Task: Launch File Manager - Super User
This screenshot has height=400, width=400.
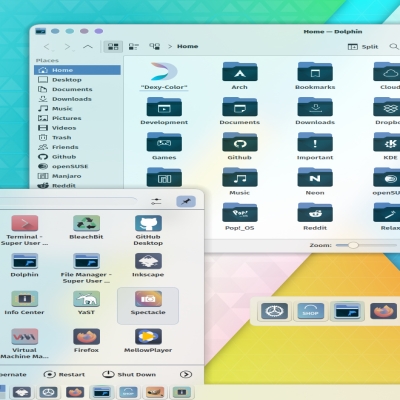Action: coord(86,268)
